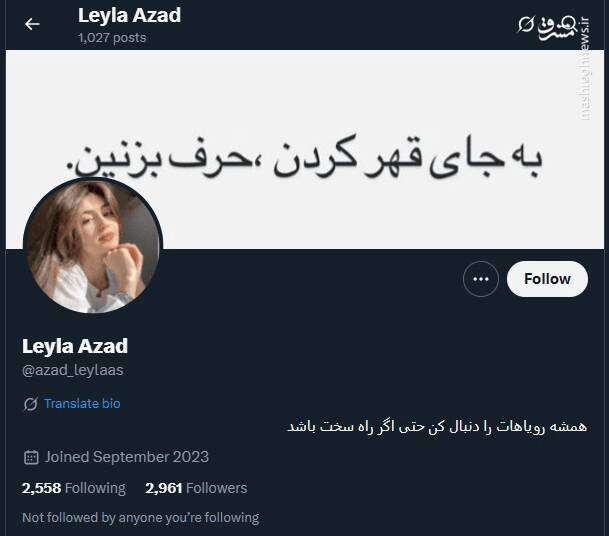
Task: Click the slashed-circle icon near the watermark
Action: pyautogui.click(x=526, y=24)
